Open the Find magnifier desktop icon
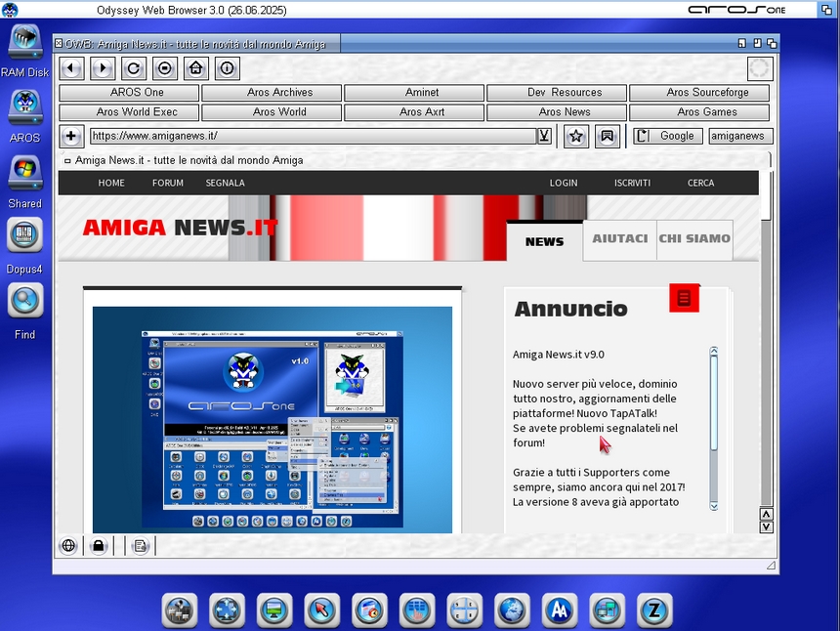The height and width of the screenshot is (631, 840). [25, 301]
